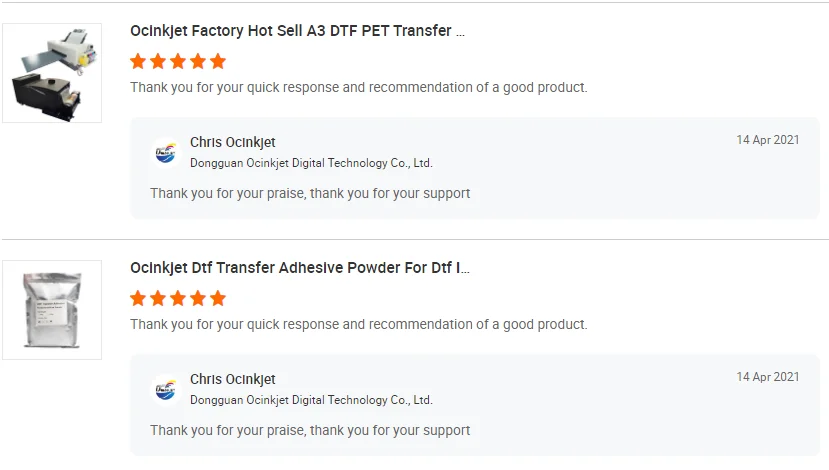Open the Dongguan Ocinkjet Digital Technology link in the first reply
Viewport: 829px width, 470px height.
[311, 162]
